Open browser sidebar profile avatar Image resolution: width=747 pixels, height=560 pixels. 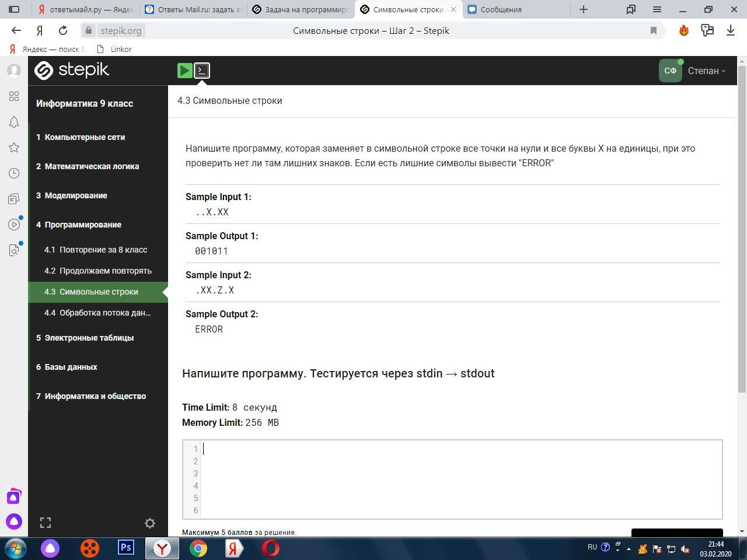coord(14,71)
